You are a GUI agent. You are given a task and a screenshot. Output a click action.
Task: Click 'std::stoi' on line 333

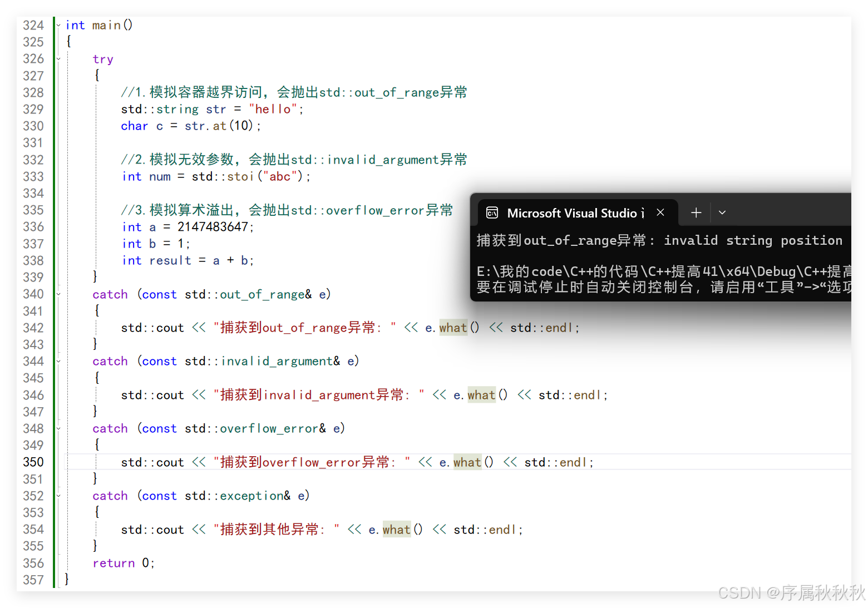click(x=223, y=177)
